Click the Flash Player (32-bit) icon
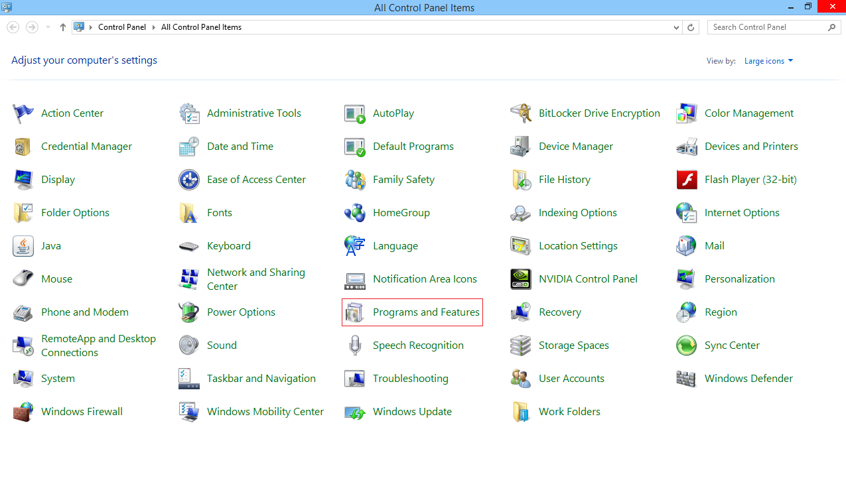 pyautogui.click(x=687, y=180)
